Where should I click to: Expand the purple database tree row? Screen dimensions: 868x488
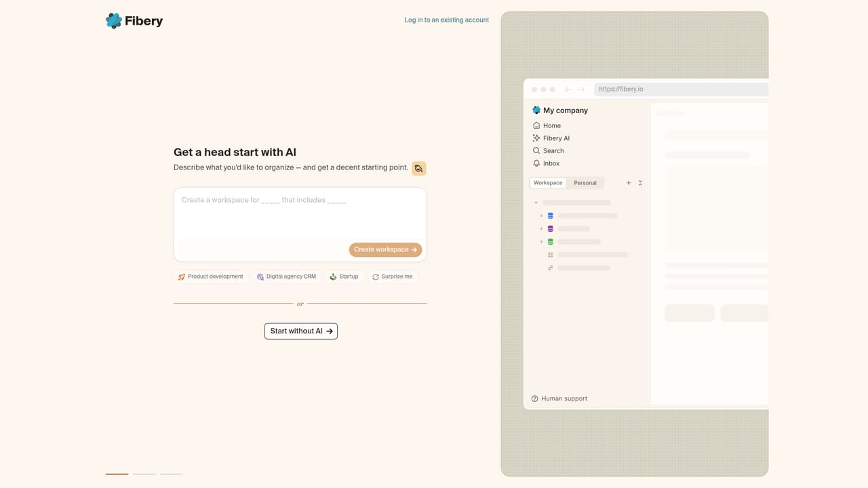pyautogui.click(x=541, y=228)
